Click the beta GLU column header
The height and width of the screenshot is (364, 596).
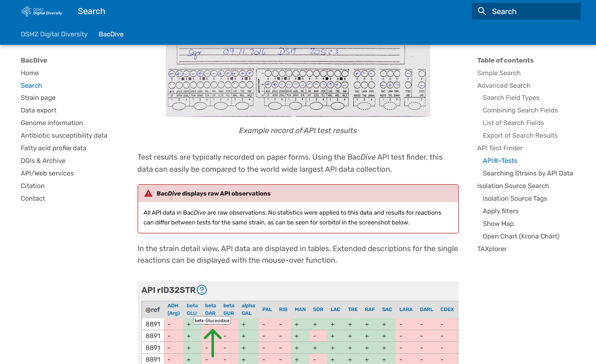point(192,309)
